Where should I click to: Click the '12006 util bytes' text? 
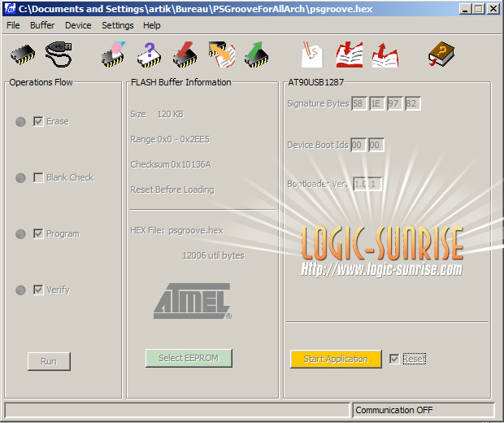(x=214, y=255)
